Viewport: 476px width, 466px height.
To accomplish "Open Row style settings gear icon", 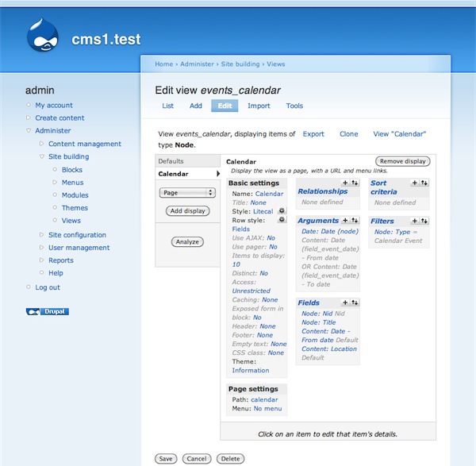I will [x=282, y=220].
